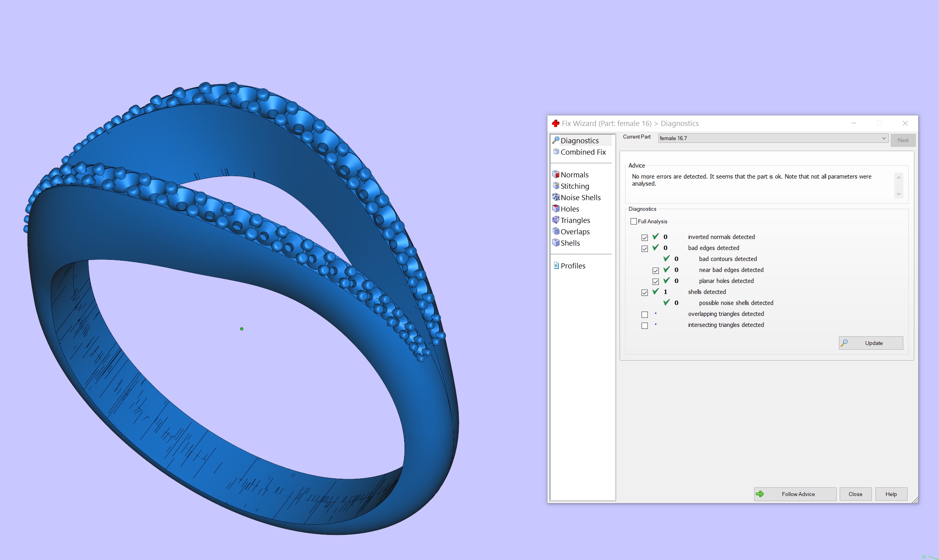The height and width of the screenshot is (560, 939).
Task: Click the Shells icon in sidebar
Action: [x=556, y=243]
